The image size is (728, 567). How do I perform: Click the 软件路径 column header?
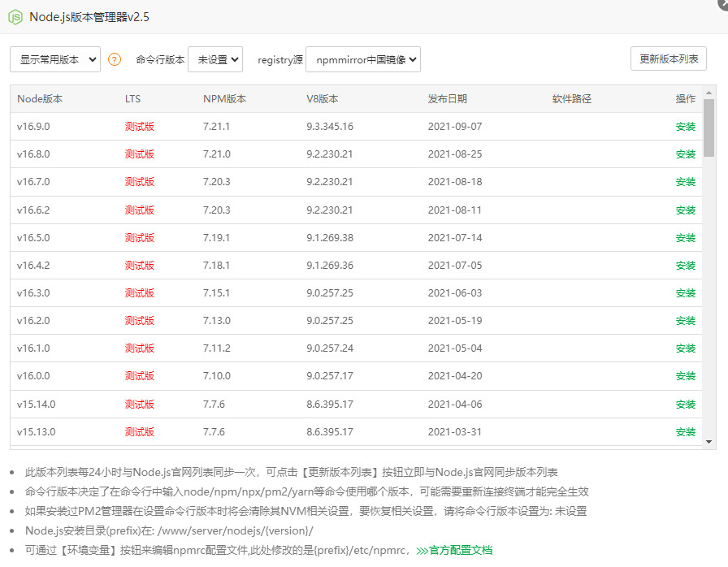(x=572, y=99)
